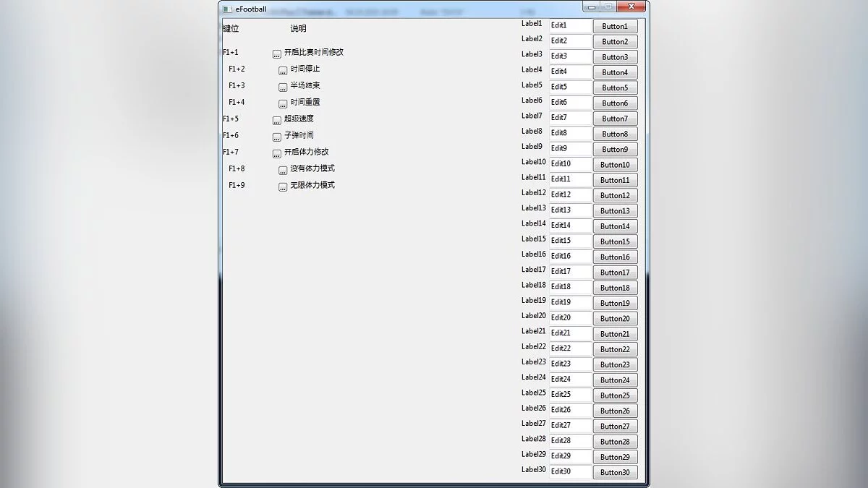Minimize the eFootball window

click(592, 7)
